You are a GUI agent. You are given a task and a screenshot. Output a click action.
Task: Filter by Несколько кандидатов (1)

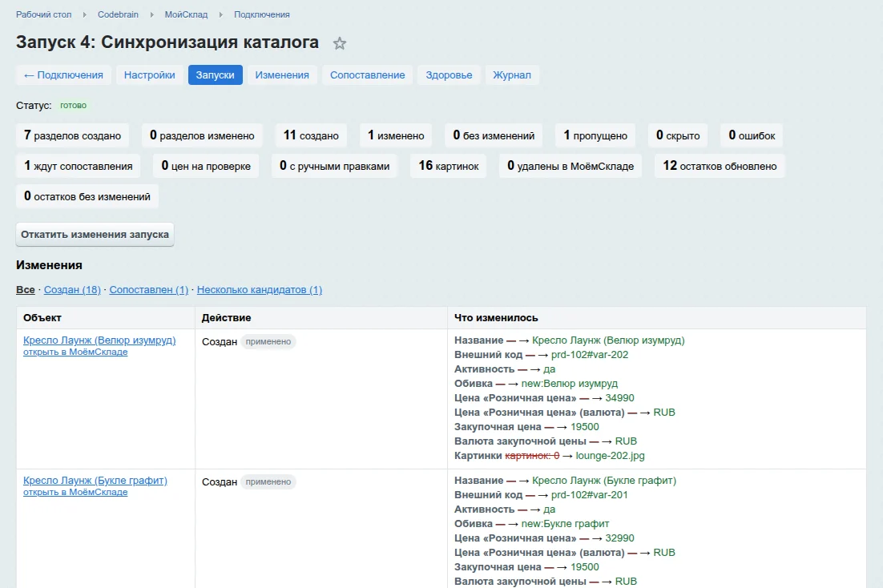point(260,289)
